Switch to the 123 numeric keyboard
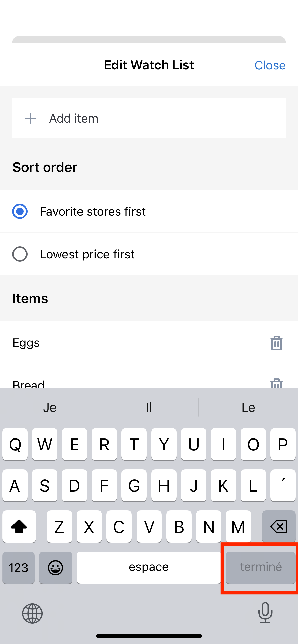Screen dimensions: 298x644 click(x=19, y=568)
